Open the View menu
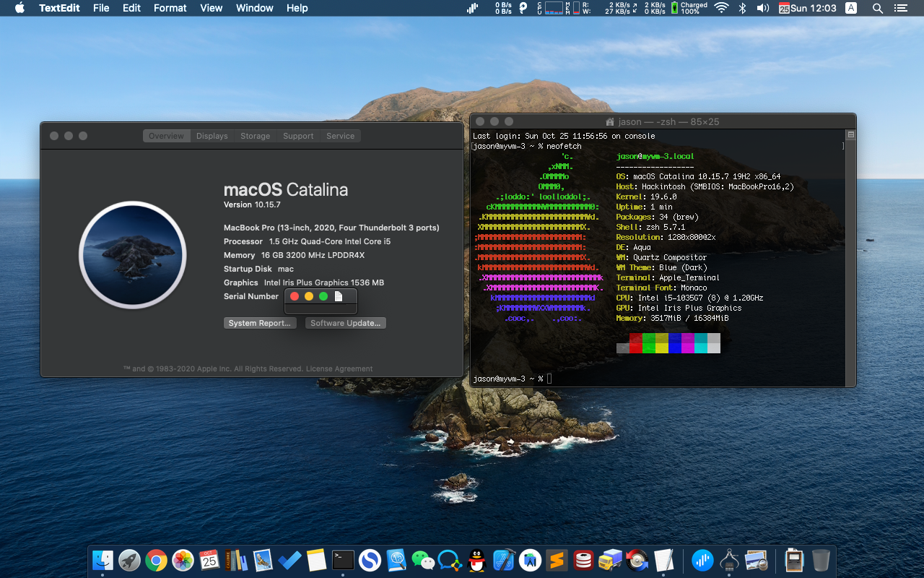Screen dimensions: 924x578 (212, 8)
